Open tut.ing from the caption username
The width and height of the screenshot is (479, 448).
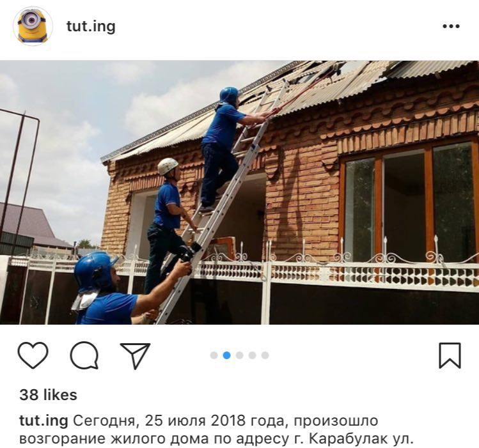pos(43,421)
